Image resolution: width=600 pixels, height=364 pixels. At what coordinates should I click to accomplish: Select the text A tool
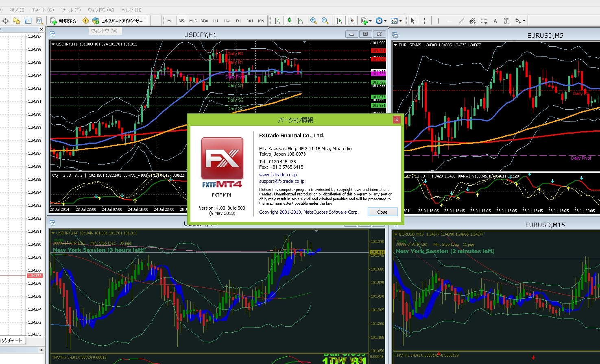pyautogui.click(x=495, y=21)
